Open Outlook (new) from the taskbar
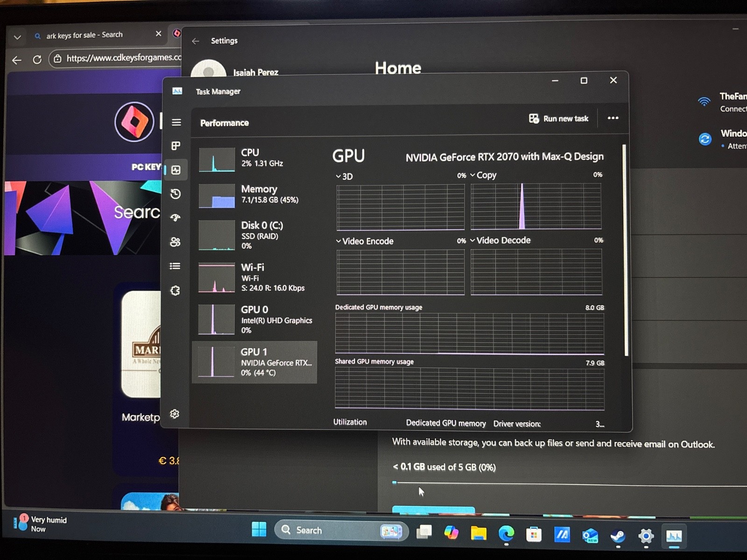Viewport: 747px width, 560px height. coord(590,535)
